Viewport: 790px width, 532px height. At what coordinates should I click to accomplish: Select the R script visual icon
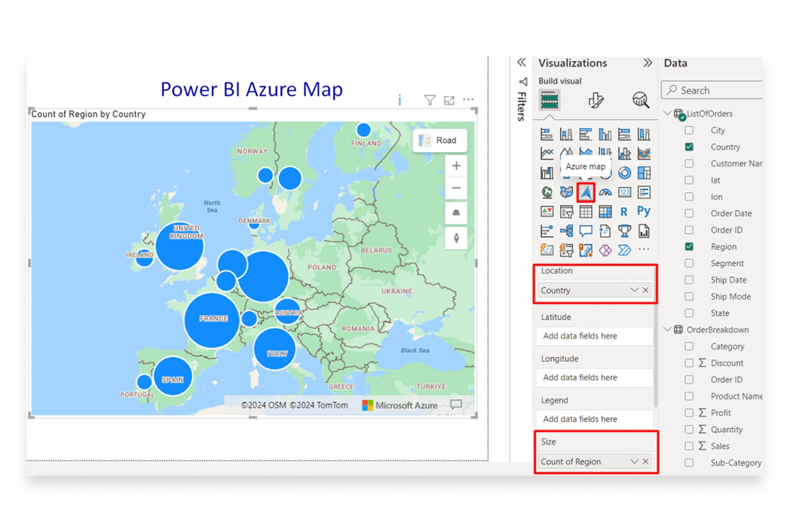click(624, 212)
